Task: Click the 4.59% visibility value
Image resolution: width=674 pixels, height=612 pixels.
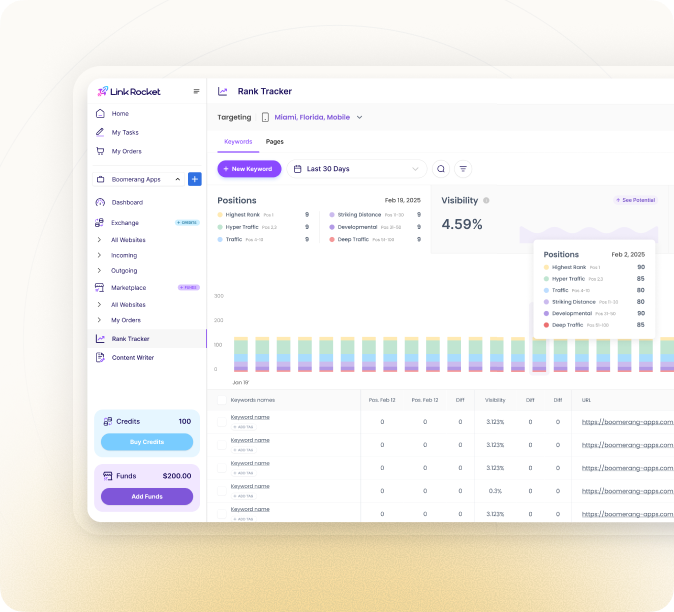Action: [x=462, y=224]
